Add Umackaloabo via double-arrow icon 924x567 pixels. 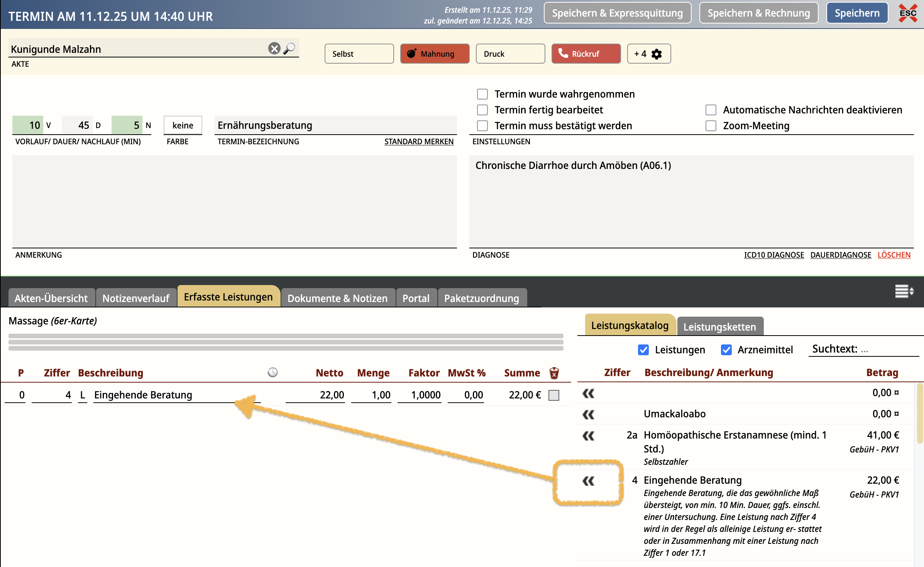[588, 415]
